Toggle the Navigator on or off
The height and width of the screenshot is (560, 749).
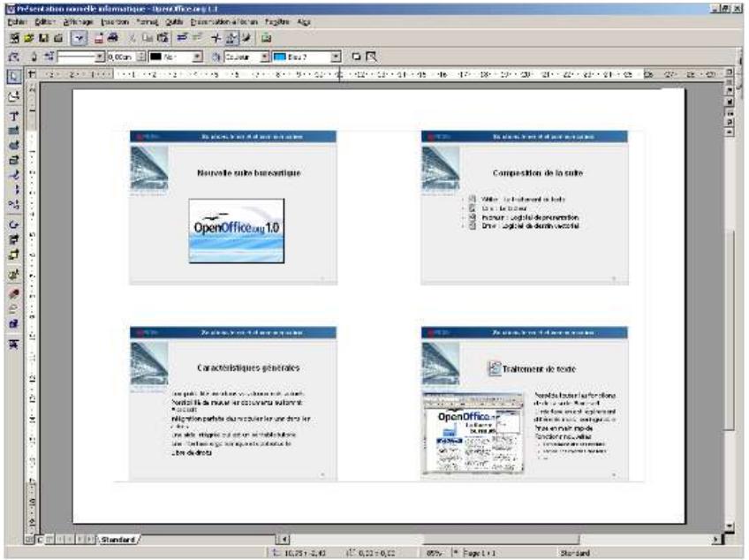coord(216,38)
